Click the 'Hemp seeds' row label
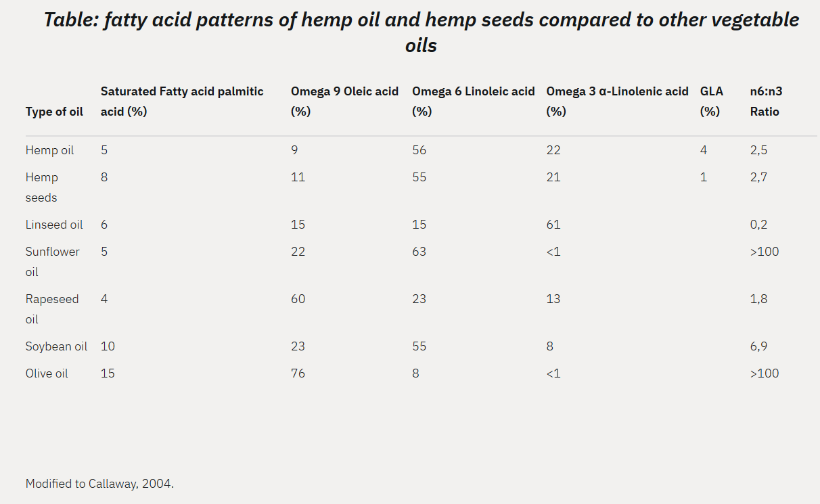 (42, 187)
